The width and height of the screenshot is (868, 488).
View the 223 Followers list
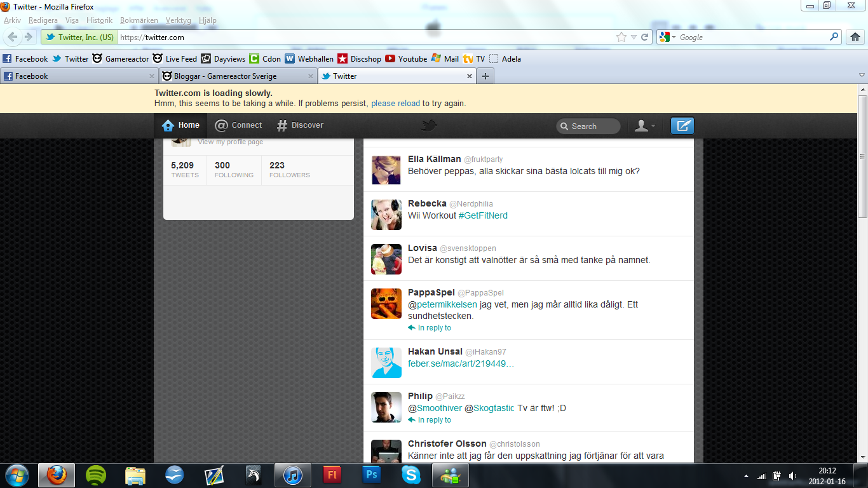point(290,170)
